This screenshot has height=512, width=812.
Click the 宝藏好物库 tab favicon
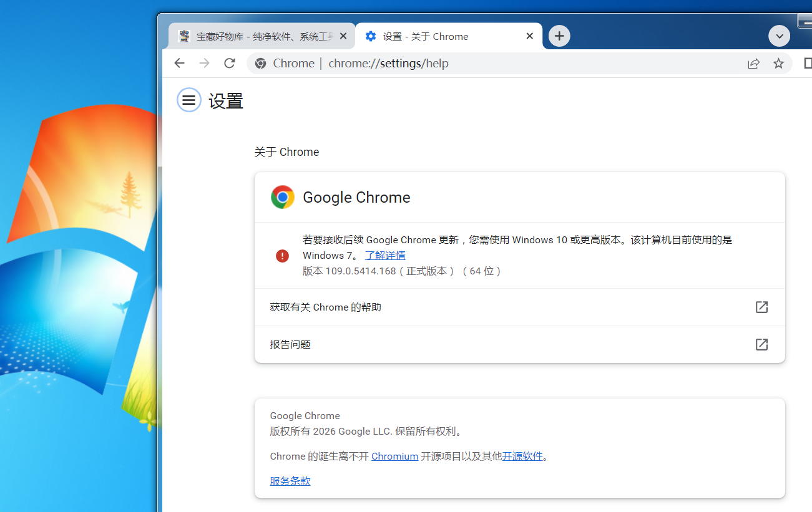click(183, 36)
